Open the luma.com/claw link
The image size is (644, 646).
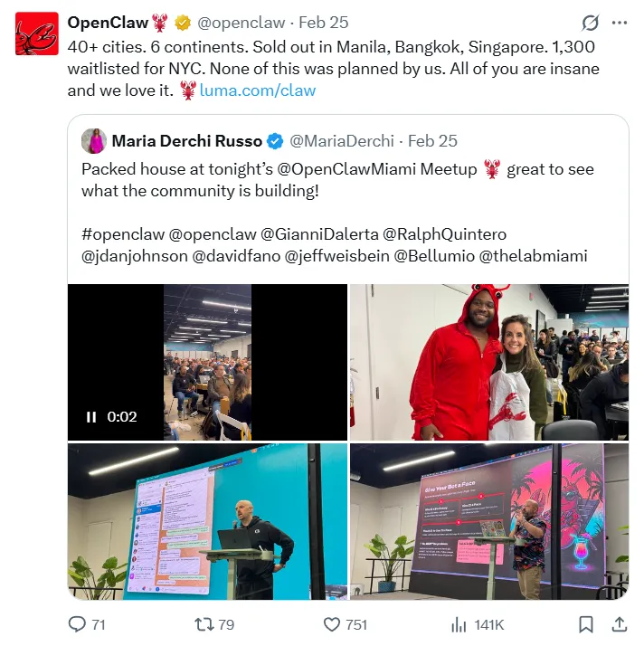(x=258, y=90)
